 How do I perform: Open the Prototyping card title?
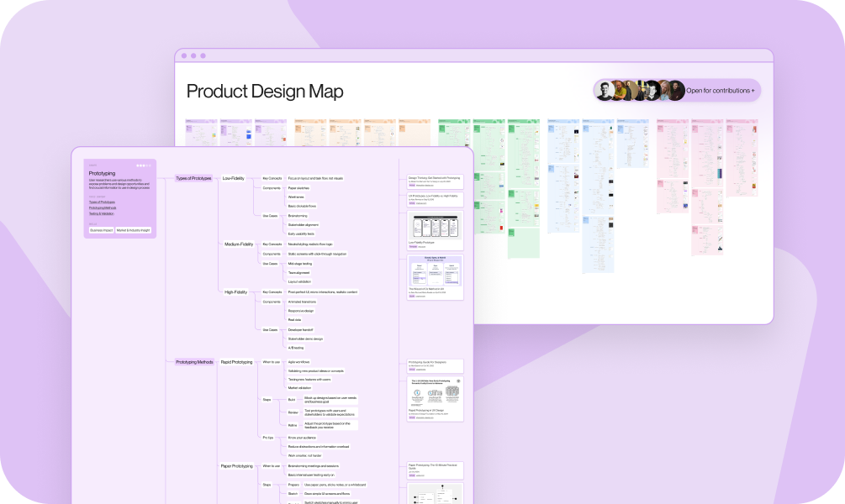tap(102, 173)
